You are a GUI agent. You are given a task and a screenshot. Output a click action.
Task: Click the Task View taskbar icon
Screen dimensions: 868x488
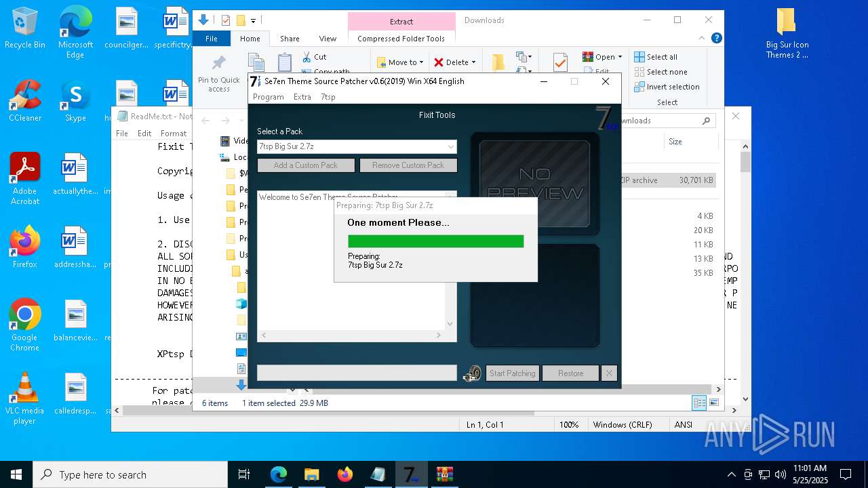point(244,474)
